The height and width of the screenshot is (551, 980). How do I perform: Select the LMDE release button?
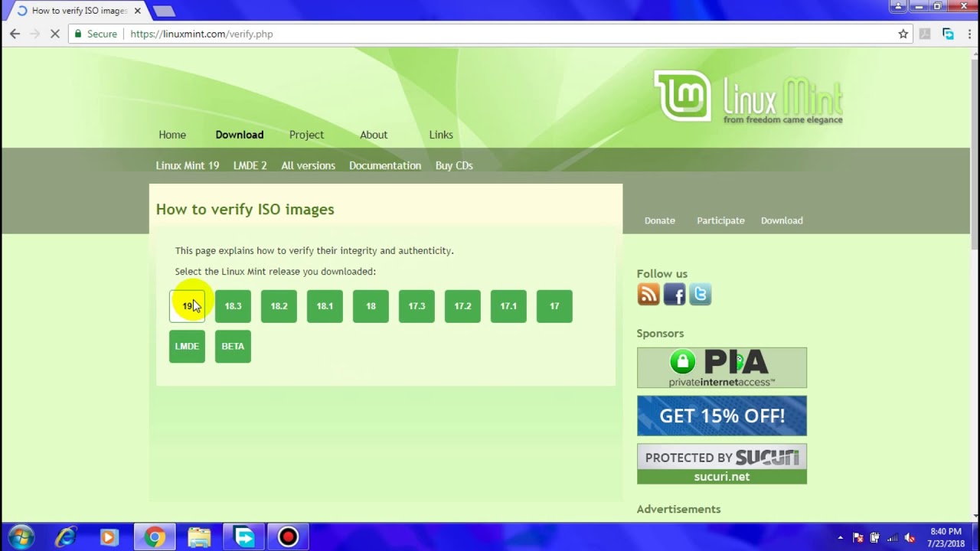(x=187, y=347)
